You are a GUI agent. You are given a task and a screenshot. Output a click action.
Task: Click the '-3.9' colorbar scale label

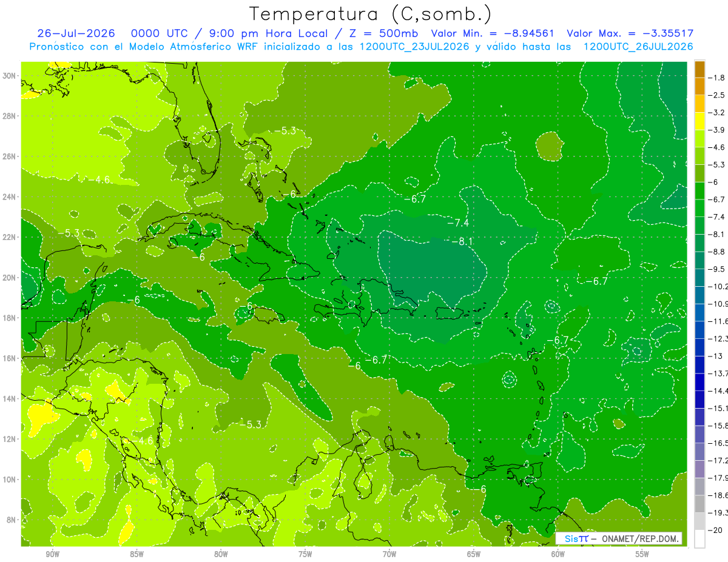(x=718, y=130)
